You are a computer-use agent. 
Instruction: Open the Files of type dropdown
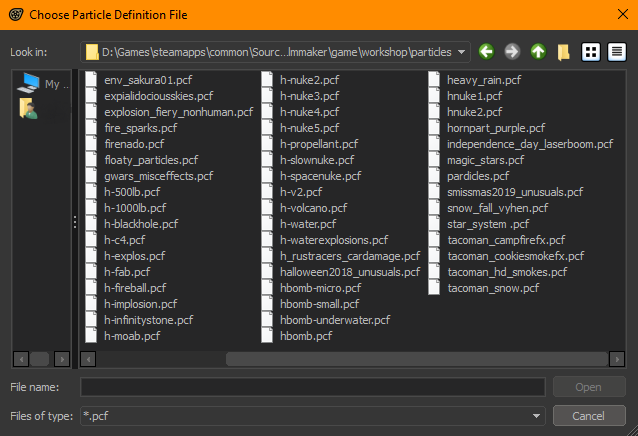click(x=536, y=416)
